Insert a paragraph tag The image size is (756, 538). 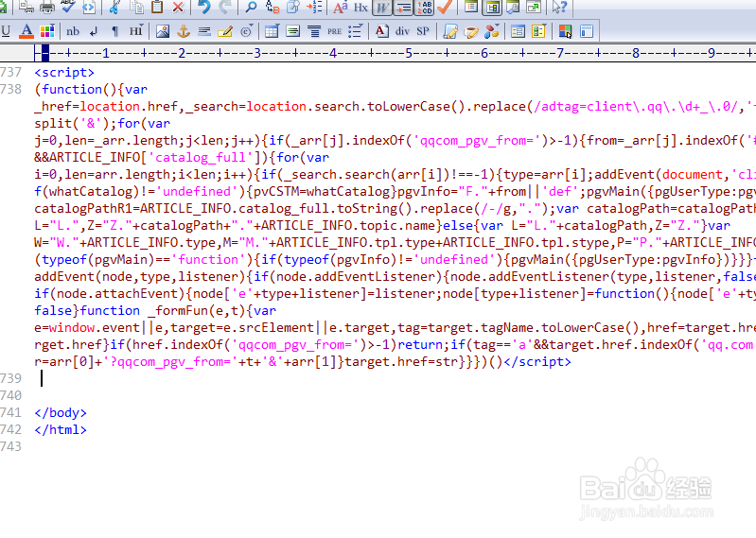pyautogui.click(x=114, y=31)
